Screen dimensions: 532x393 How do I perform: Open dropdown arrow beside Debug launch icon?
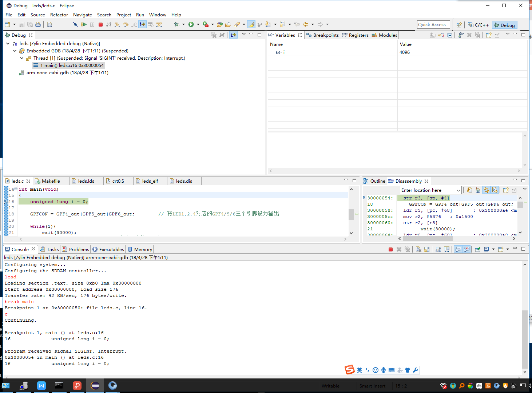(183, 24)
